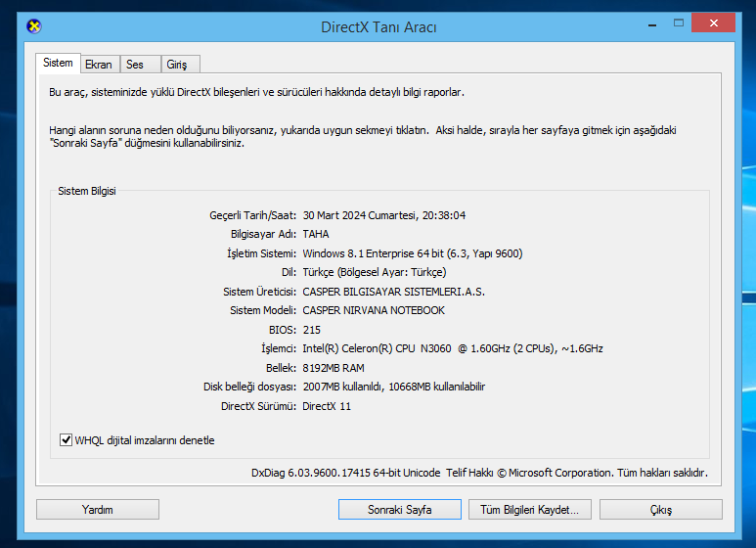Screen dimensions: 756x548
Task: Click the DirectX Tanı Aracı title text
Action: (x=378, y=27)
